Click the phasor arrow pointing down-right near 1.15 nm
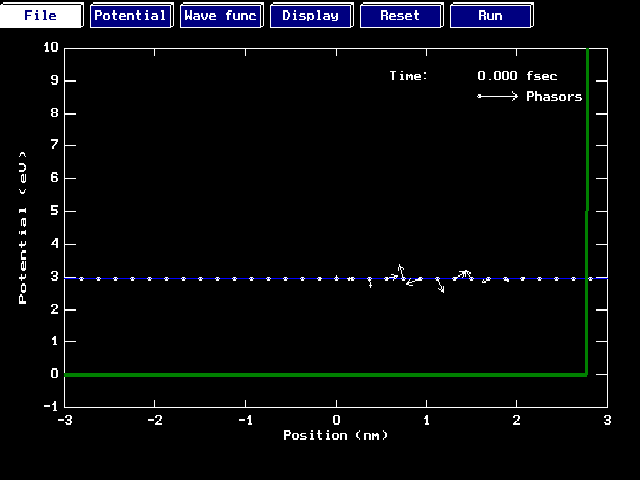Viewport: 640px width, 480px height. [441, 286]
